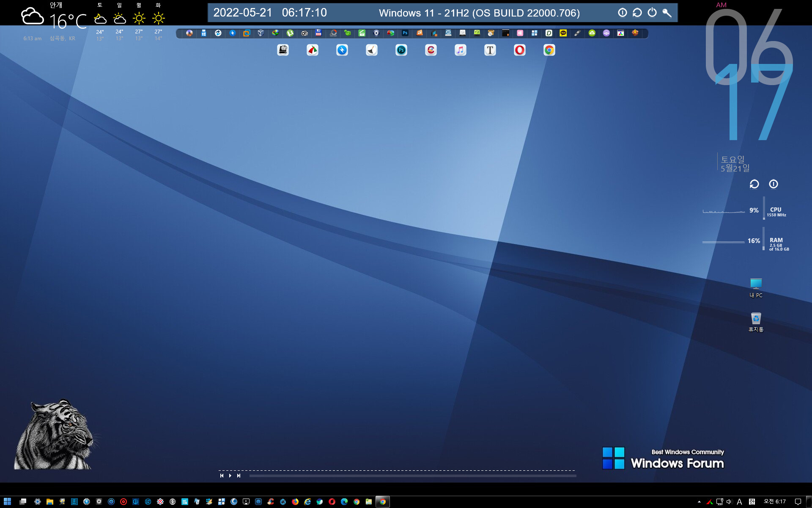Screen dimensions: 812x508
Task: Launch the TeamViewer icon in the small dock
Action: tap(218, 33)
